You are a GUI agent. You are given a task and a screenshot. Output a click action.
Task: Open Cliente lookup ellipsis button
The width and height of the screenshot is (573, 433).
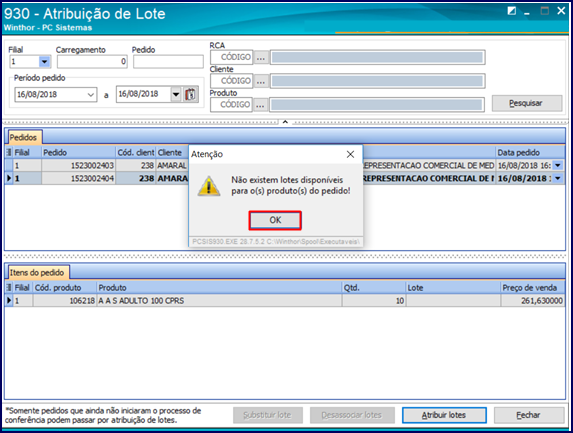tap(261, 81)
